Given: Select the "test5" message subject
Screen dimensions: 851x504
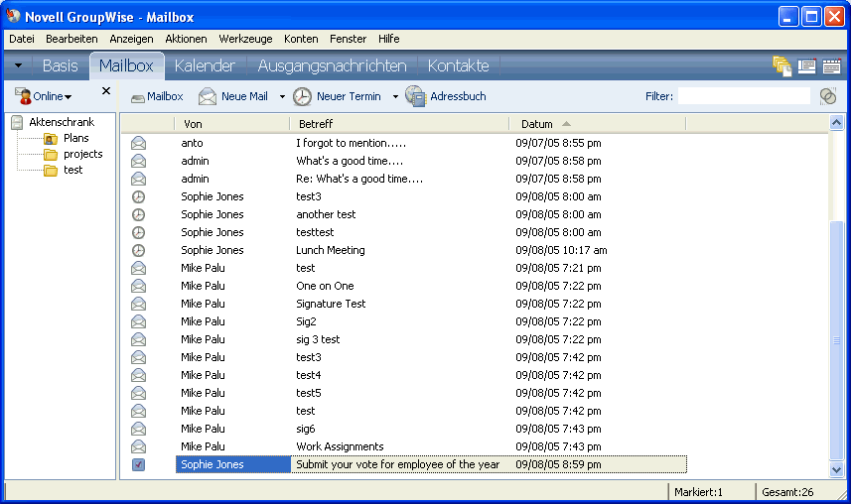Looking at the screenshot, I should [x=308, y=393].
